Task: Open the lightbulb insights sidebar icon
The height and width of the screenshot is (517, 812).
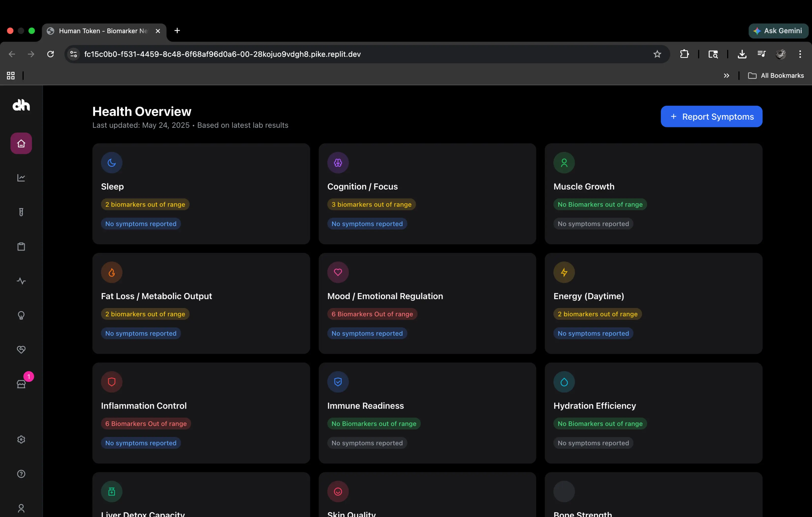Action: coord(21,316)
